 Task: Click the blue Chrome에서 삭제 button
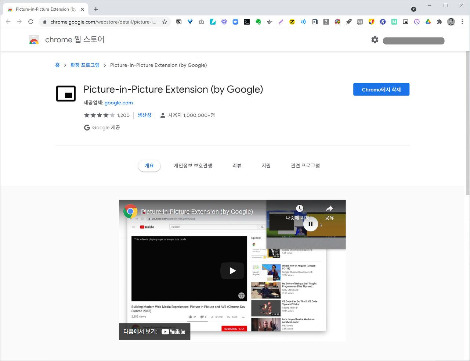pyautogui.click(x=381, y=89)
